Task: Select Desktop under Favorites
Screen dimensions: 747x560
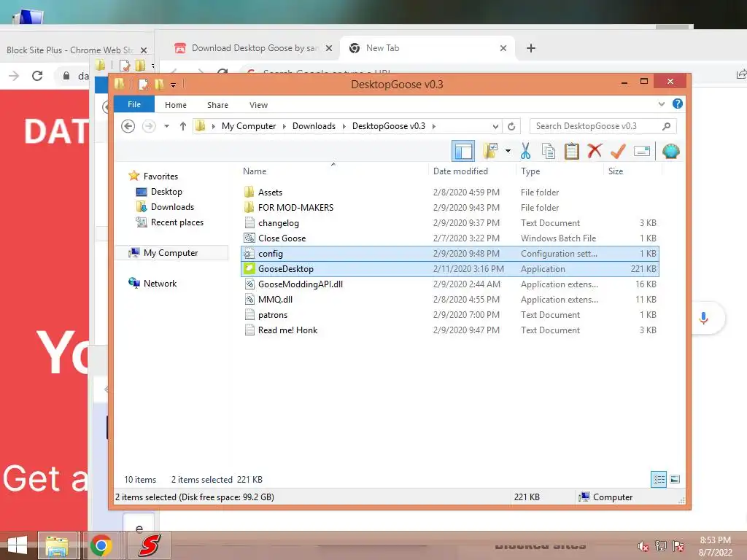Action: (x=166, y=192)
